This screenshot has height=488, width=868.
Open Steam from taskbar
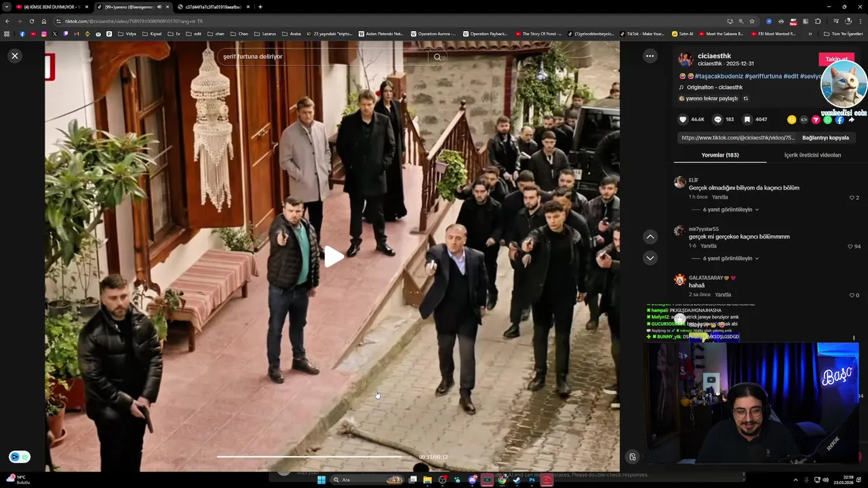pyautogui.click(x=517, y=480)
